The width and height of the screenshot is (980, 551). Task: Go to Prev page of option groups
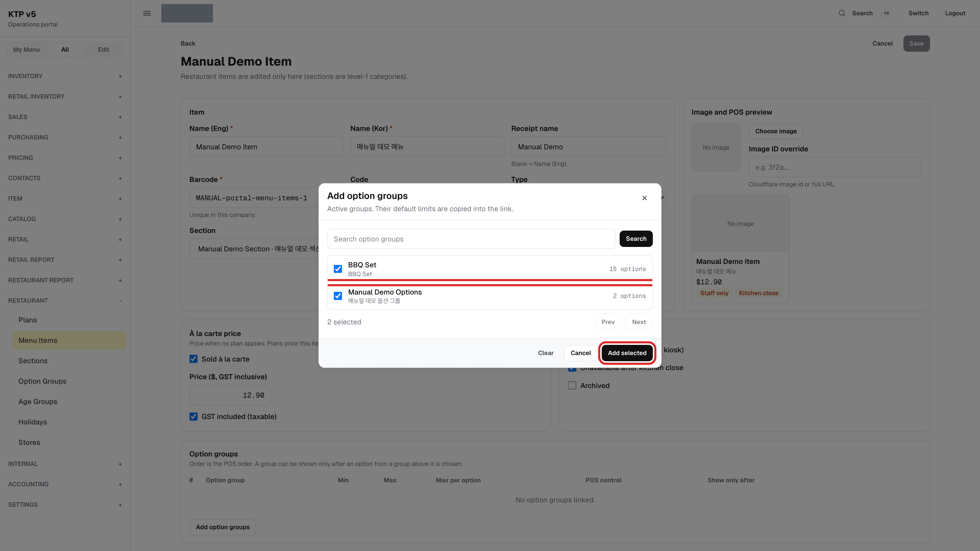point(608,322)
